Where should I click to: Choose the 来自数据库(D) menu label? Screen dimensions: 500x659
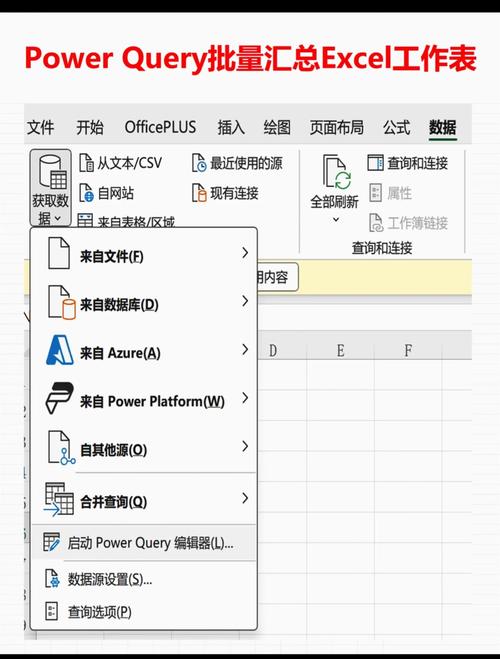coord(119,304)
